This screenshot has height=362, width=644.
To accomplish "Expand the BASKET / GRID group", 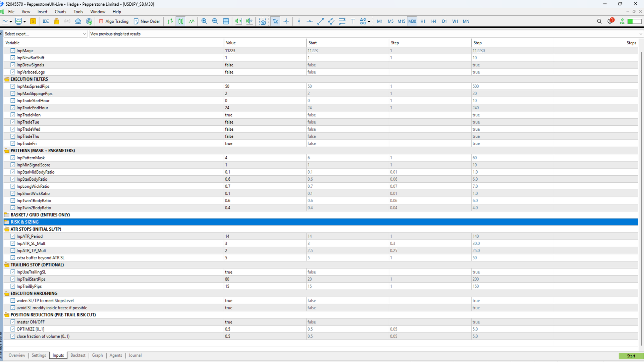I will tap(7, 215).
